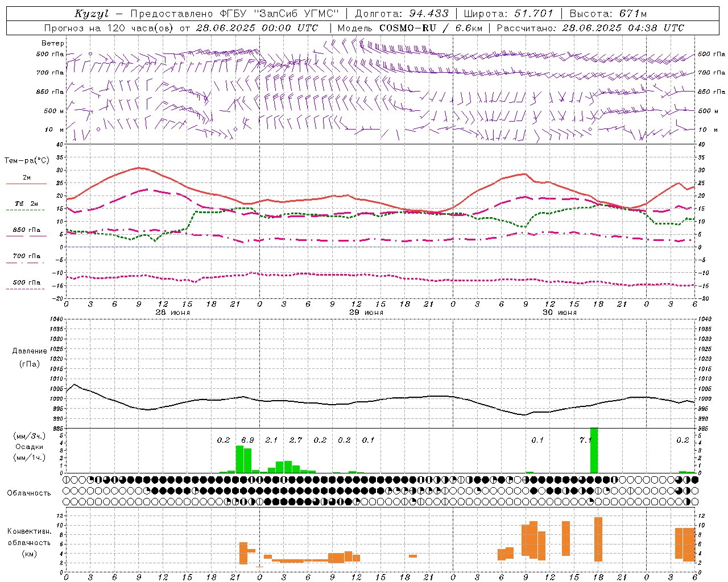This screenshot has height=582, width=728.
Task: Click the "(мм/3ч.)" precipitation unit label
Action: click(30, 436)
